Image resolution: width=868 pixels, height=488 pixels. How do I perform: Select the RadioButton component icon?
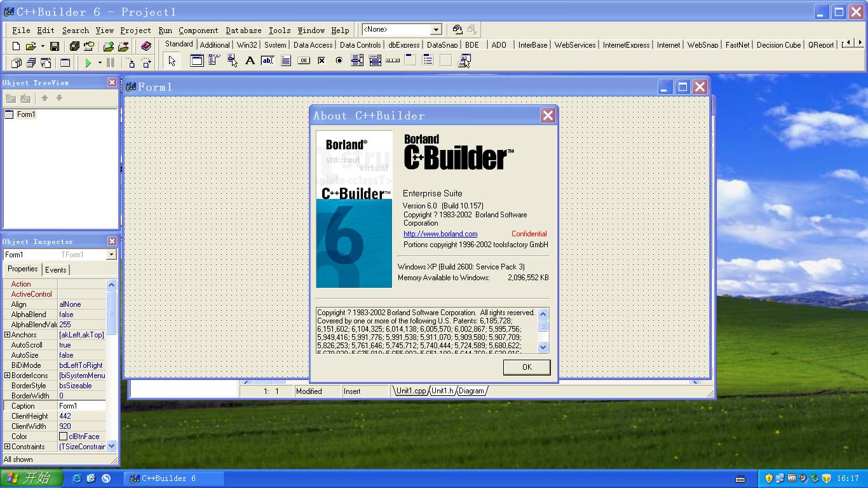[x=339, y=60]
